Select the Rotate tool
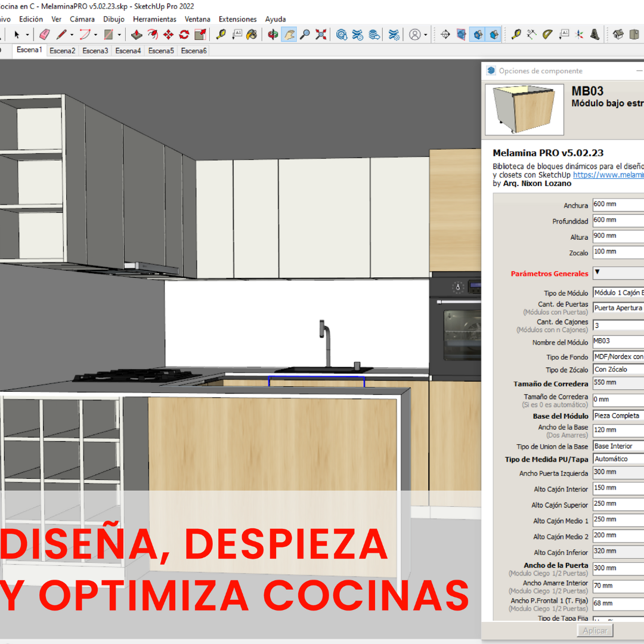The image size is (644, 644). click(184, 35)
